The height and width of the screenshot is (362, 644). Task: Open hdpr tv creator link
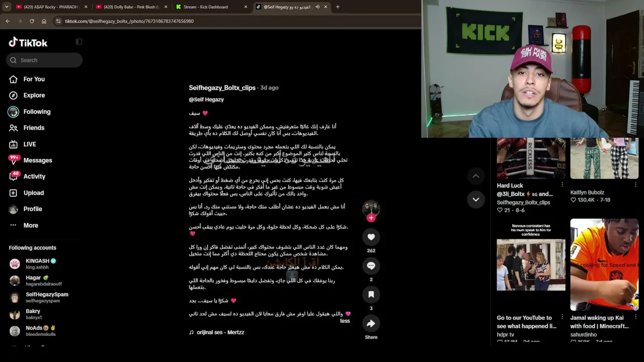(x=505, y=335)
